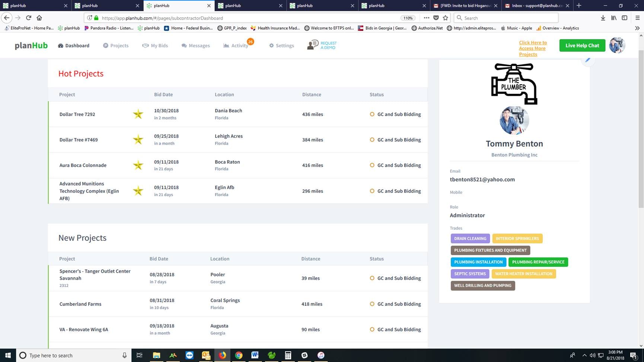Click the Water Heater Installation tag

tap(524, 274)
